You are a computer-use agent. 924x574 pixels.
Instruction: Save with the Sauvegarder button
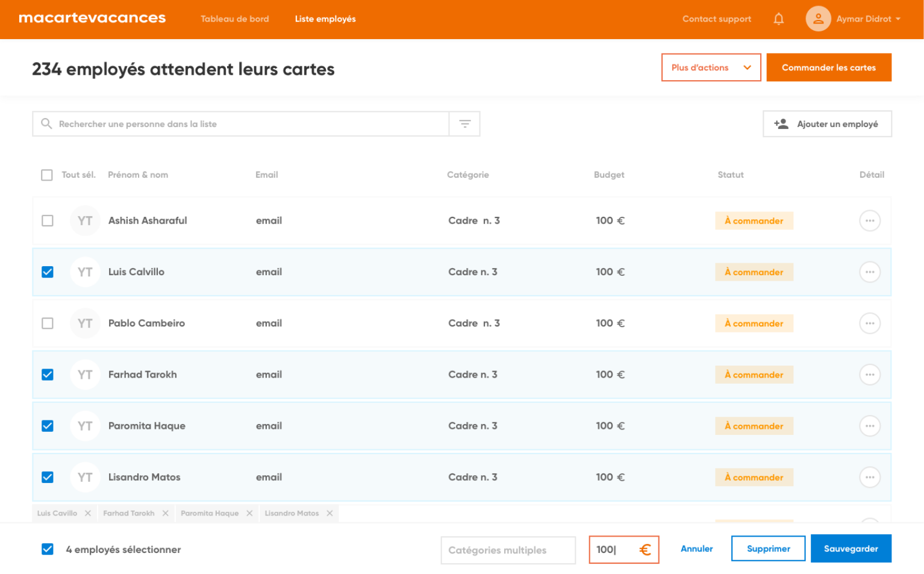(x=851, y=549)
